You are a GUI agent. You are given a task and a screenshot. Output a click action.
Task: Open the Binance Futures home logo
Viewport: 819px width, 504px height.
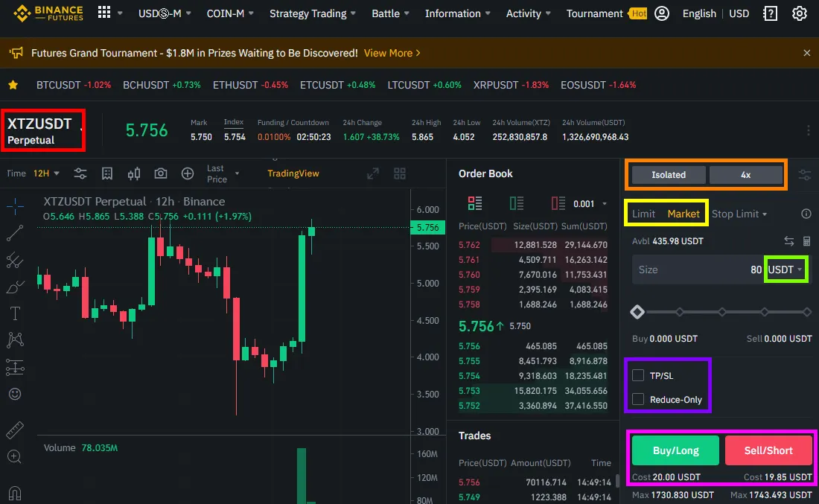click(x=48, y=13)
